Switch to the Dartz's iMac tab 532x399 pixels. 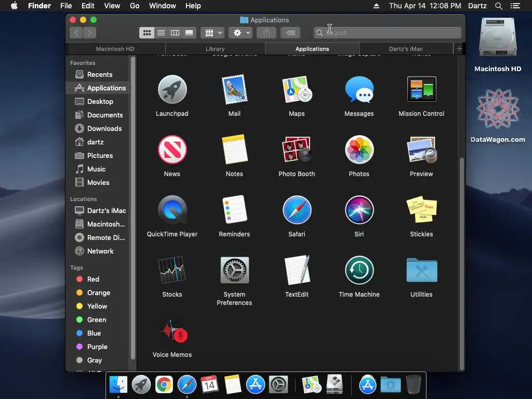coord(406,49)
